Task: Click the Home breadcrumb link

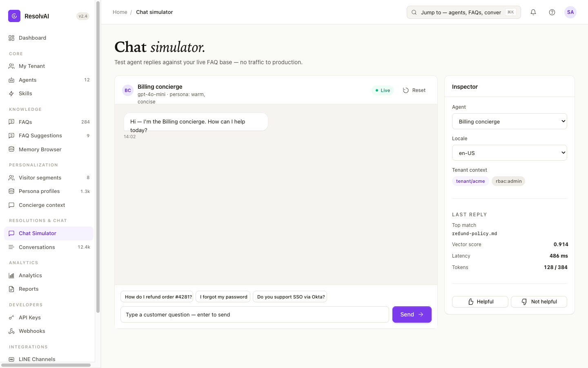Action: point(120,12)
